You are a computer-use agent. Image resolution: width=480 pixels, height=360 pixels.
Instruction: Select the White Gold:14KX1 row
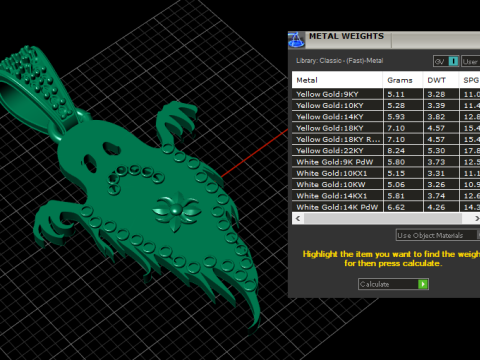click(x=386, y=196)
